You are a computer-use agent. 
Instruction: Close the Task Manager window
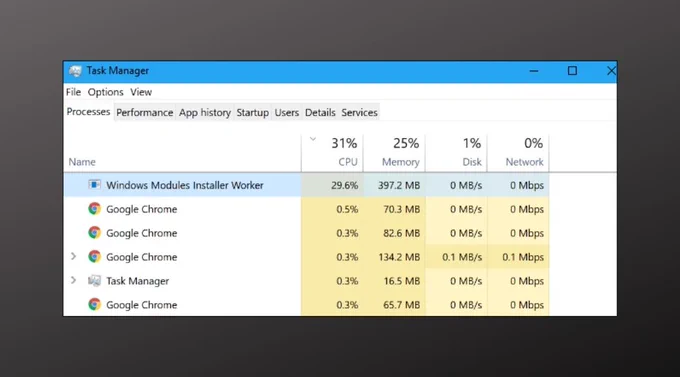pyautogui.click(x=611, y=71)
